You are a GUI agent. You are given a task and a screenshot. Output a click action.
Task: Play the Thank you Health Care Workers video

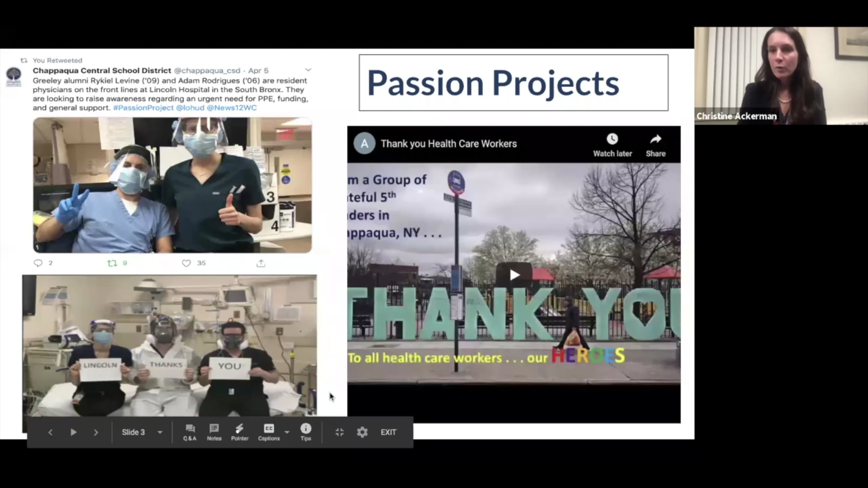tap(514, 275)
